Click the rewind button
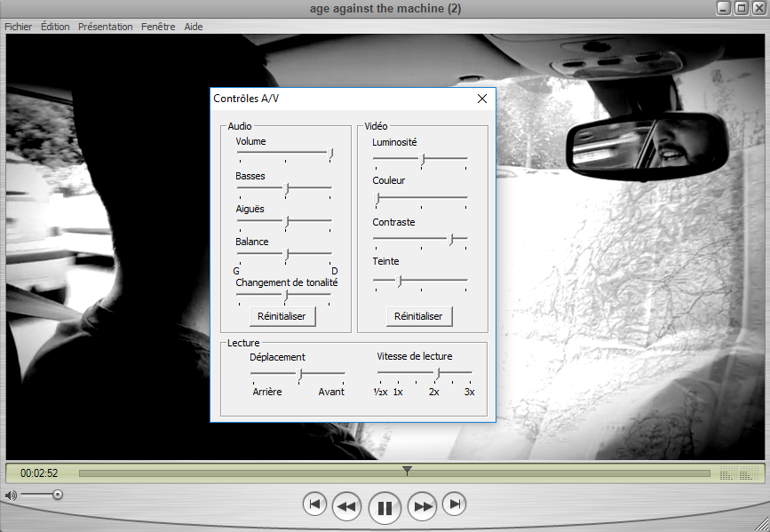The image size is (770, 532). [346, 507]
